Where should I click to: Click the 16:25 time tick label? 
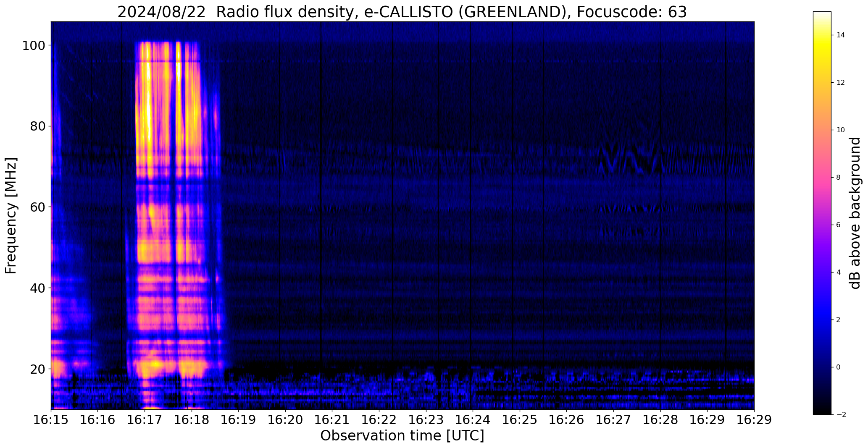pyautogui.click(x=520, y=419)
